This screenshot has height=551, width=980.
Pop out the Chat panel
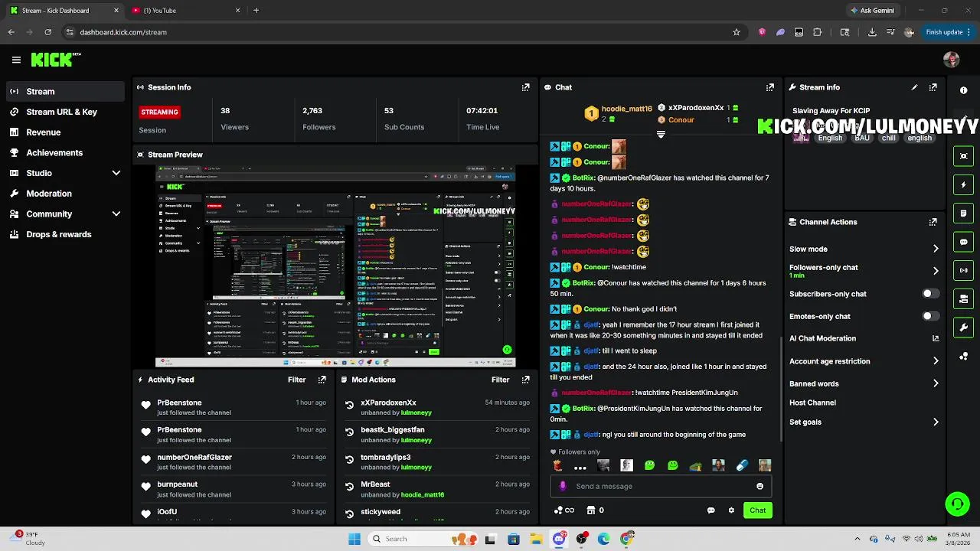770,87
